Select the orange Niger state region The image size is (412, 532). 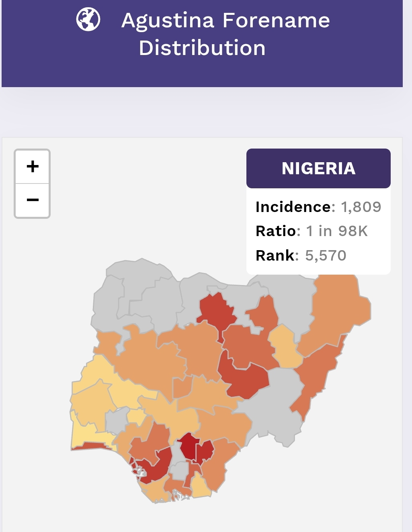tap(149, 361)
